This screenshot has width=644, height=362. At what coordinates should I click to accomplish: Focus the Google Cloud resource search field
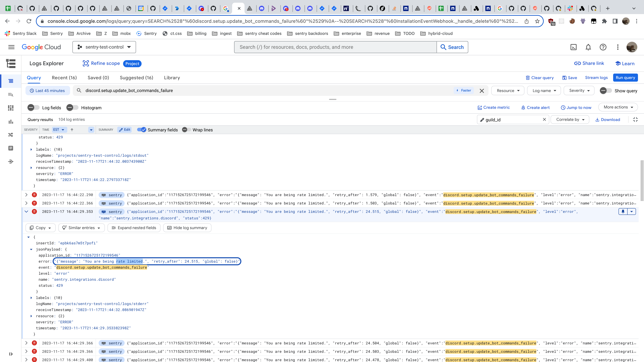335,47
